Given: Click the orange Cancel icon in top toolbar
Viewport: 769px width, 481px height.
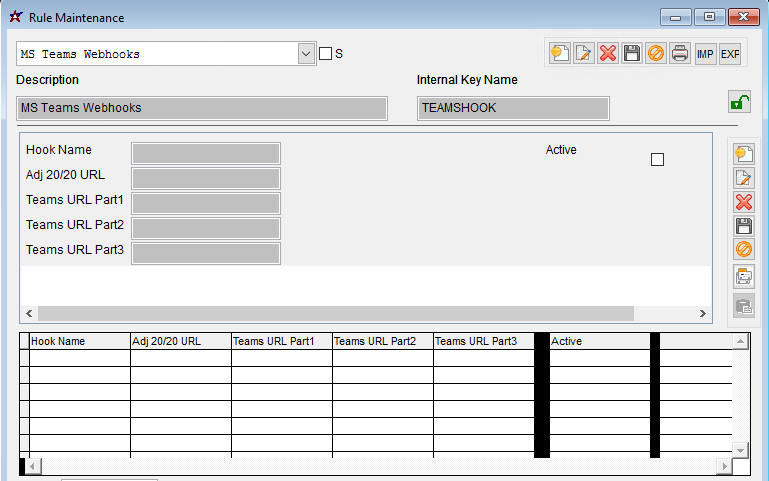Looking at the screenshot, I should (656, 53).
